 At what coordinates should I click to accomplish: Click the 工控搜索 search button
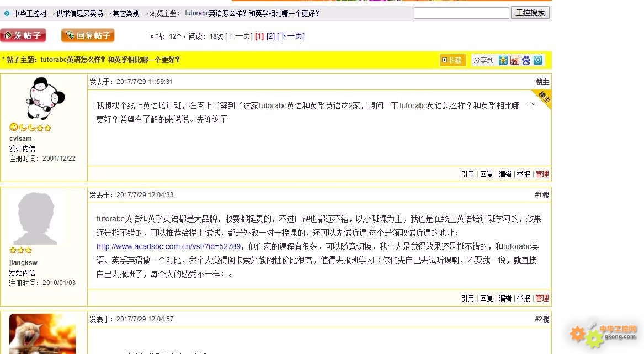(x=530, y=13)
